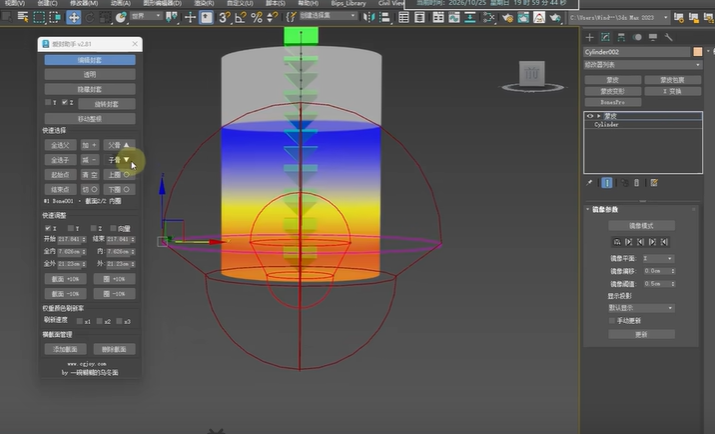This screenshot has width=715, height=434.
Task: Open the Display Projection dropdown
Action: pyautogui.click(x=641, y=308)
